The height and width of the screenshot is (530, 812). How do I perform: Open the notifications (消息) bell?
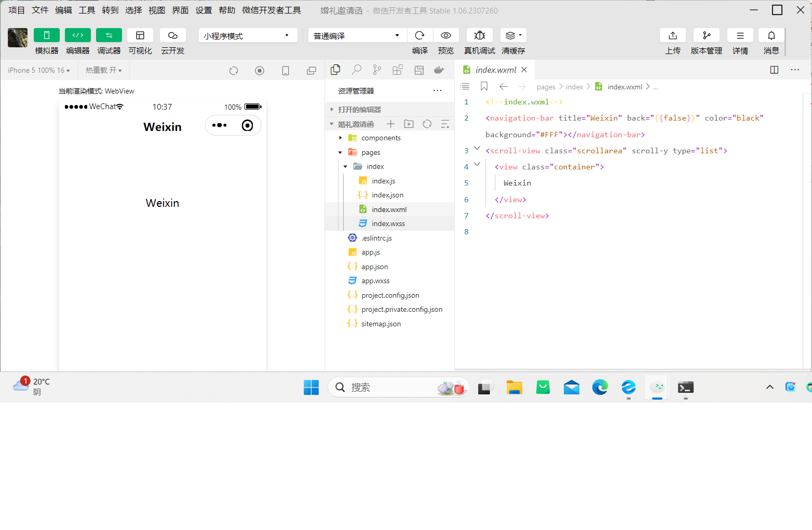[772, 35]
